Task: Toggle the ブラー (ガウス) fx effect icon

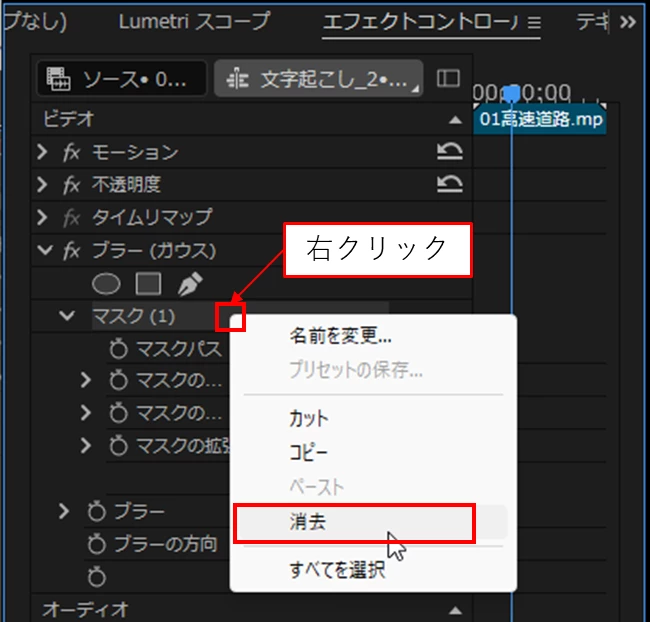Action: [71, 251]
